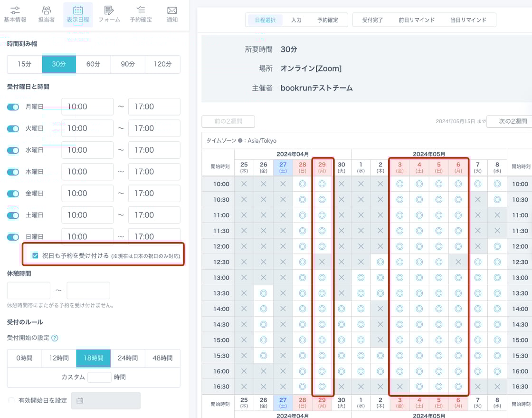Select the 表示日程 calendar icon

[77, 10]
